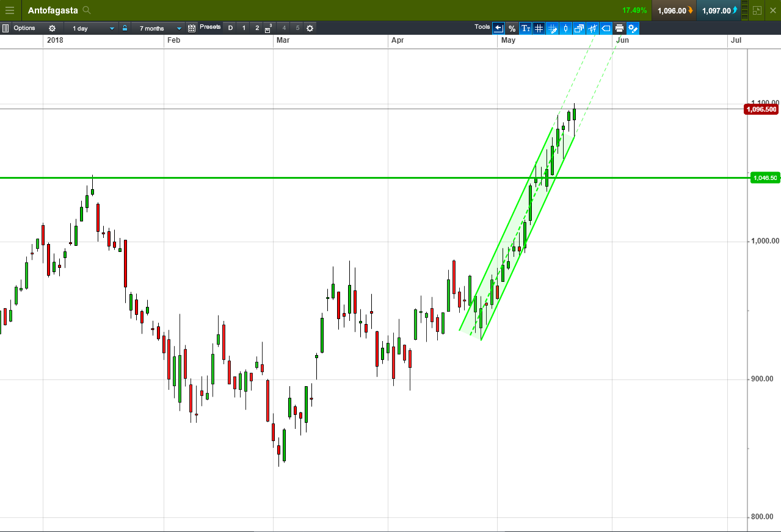This screenshot has height=532, width=781.
Task: Click the overlapping windows tool icon
Action: click(x=579, y=28)
